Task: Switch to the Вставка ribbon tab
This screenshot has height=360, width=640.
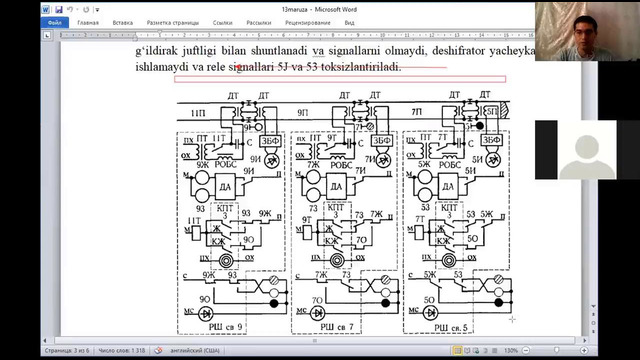Action: (x=122, y=23)
